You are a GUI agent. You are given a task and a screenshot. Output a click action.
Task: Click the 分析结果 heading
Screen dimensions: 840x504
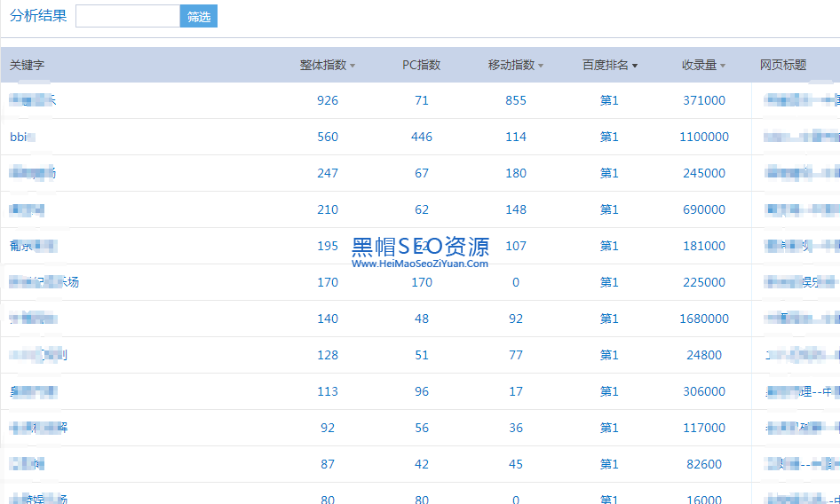tap(38, 16)
